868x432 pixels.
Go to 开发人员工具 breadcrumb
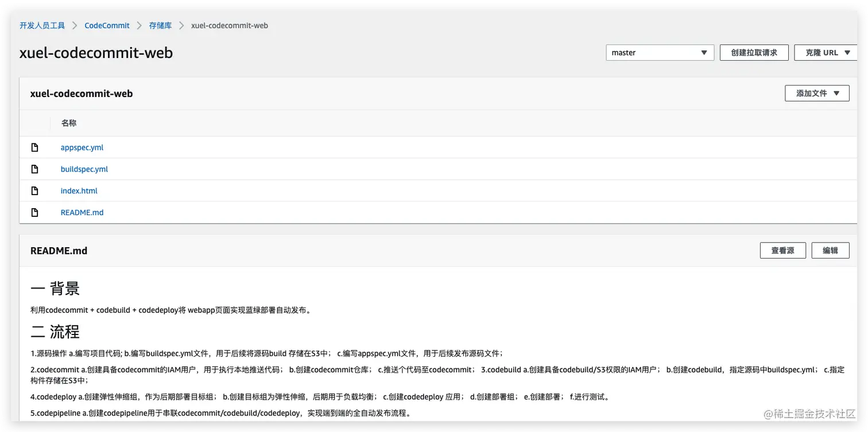tap(42, 26)
